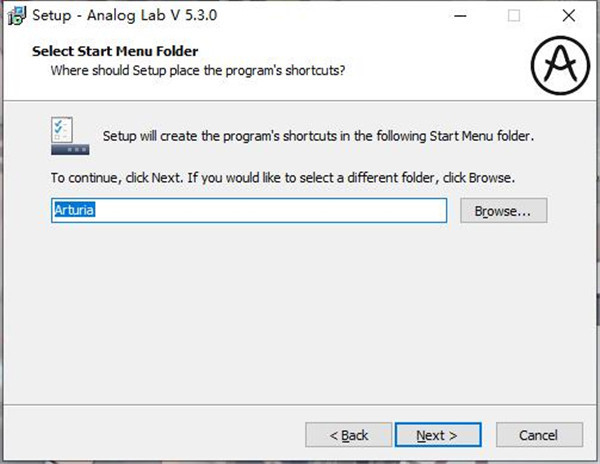Click the empty part of the folder name field
The width and height of the screenshot is (600, 464).
(270, 210)
